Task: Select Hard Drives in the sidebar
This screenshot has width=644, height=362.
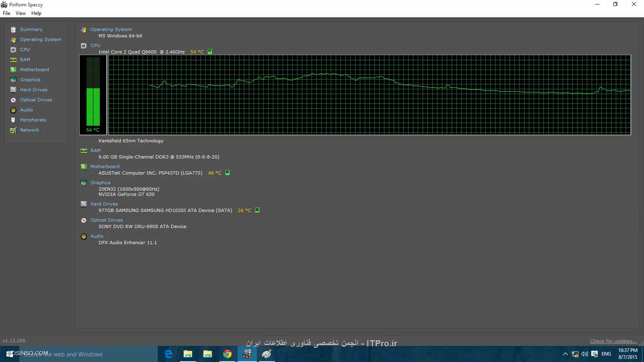Action: tap(34, 90)
